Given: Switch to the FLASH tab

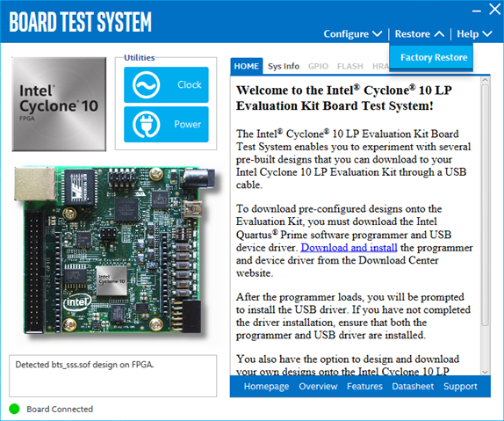Looking at the screenshot, I should (x=350, y=66).
